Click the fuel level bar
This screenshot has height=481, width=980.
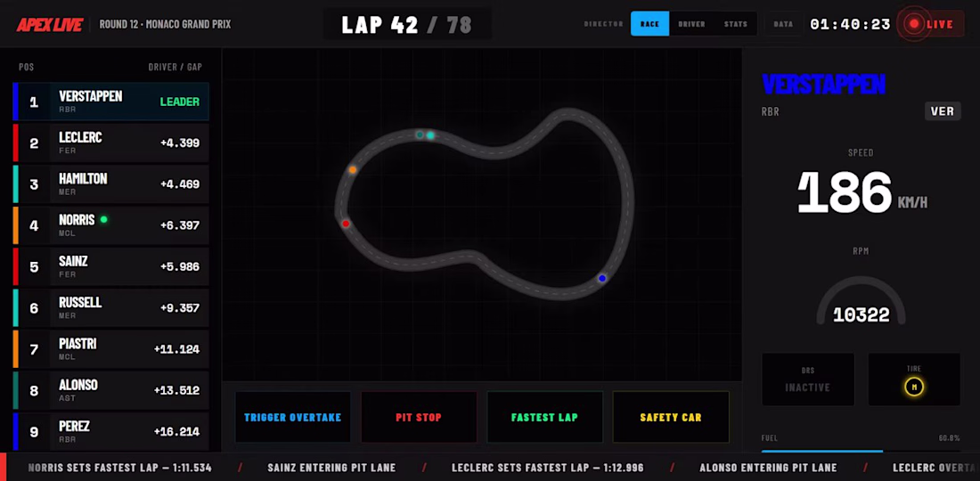(861, 451)
